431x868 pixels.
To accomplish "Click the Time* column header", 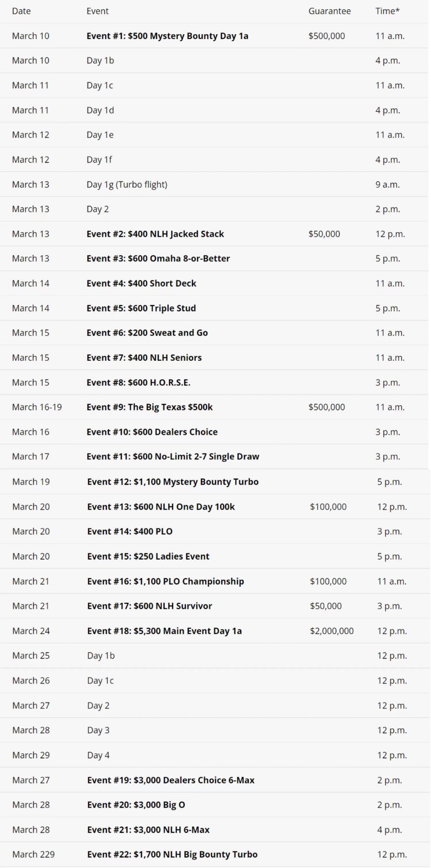I will [x=387, y=11].
